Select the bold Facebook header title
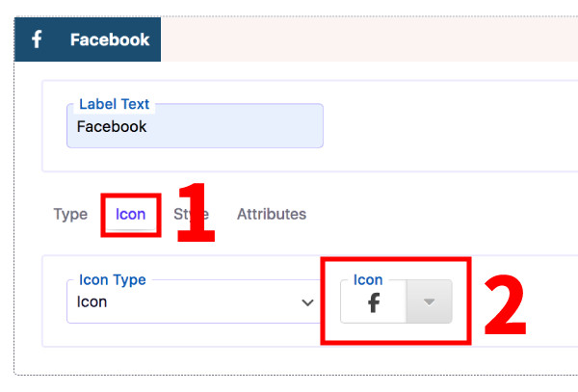Image resolution: width=578 pixels, height=392 pixels. (x=110, y=39)
